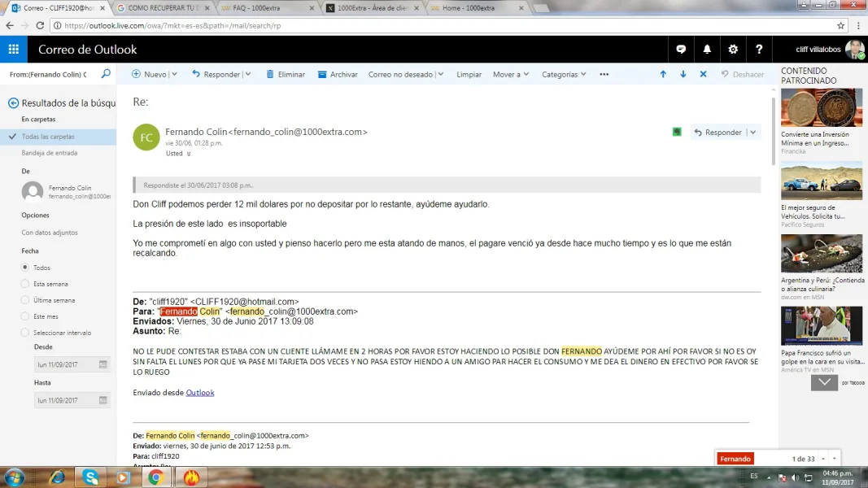Open Chrome menu three dots
868x488 pixels.
[x=858, y=25]
